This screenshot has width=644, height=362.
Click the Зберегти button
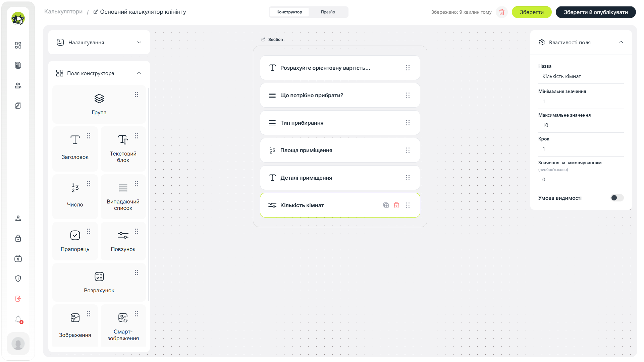[x=532, y=12]
